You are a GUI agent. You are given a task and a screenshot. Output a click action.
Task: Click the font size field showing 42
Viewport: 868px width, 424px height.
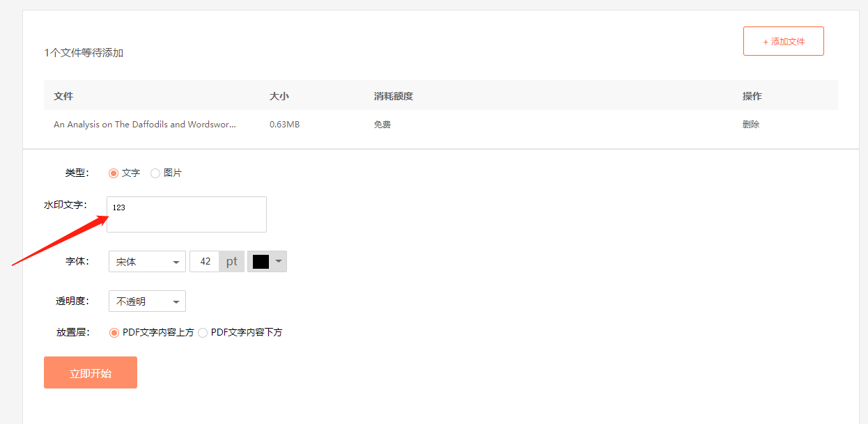[205, 262]
